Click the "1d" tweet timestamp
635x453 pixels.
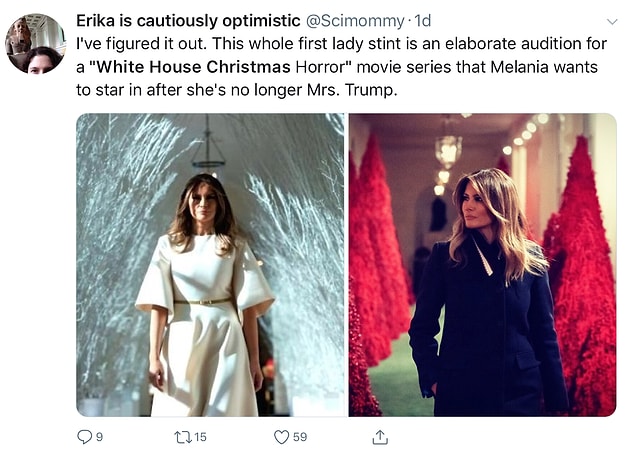pyautogui.click(x=423, y=21)
